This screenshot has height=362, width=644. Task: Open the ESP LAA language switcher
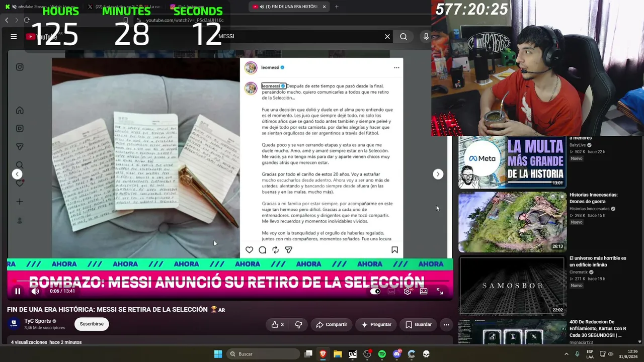tap(590, 354)
